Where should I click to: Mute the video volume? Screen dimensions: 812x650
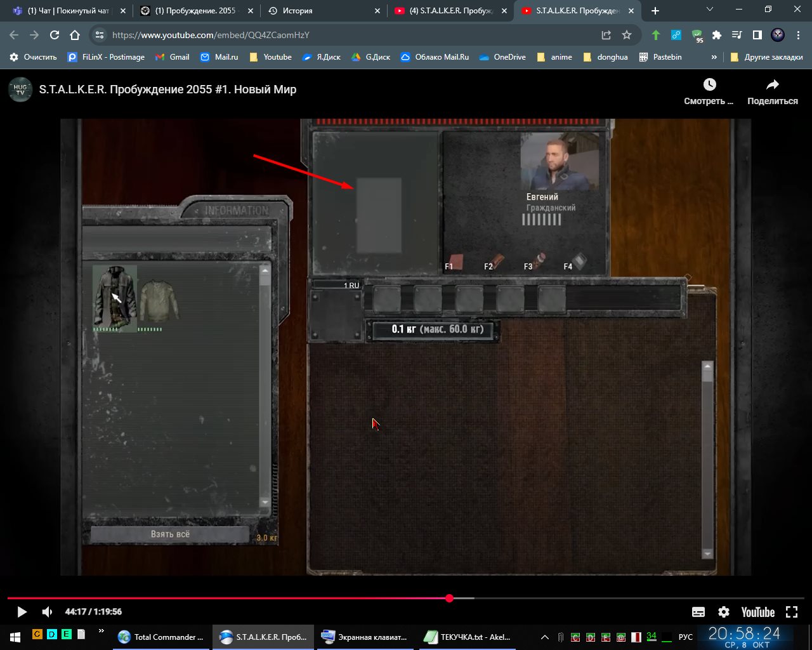click(47, 612)
